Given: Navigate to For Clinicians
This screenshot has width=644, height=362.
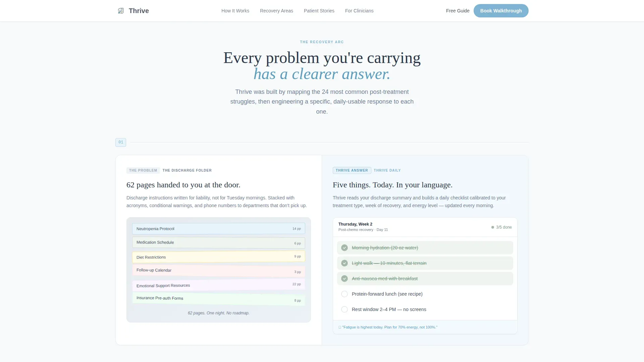Looking at the screenshot, I should (x=359, y=11).
